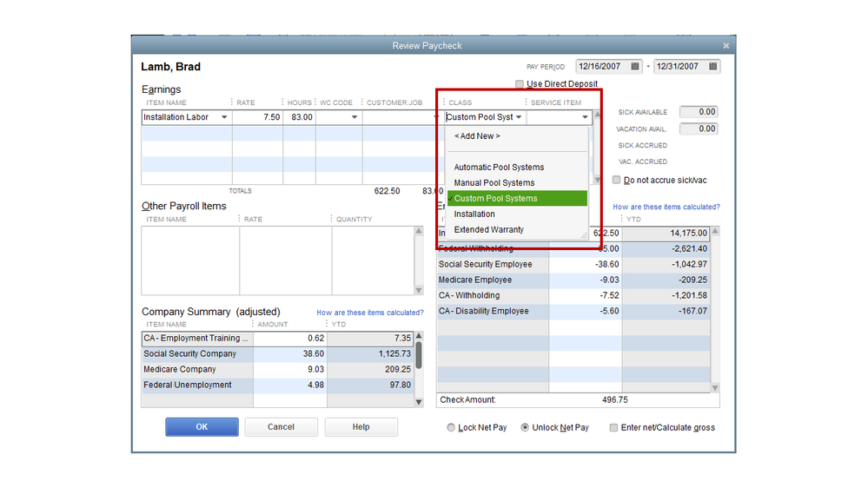The width and height of the screenshot is (868, 488).
Task: Enable Use Direct Deposit checkbox
Action: click(x=520, y=84)
